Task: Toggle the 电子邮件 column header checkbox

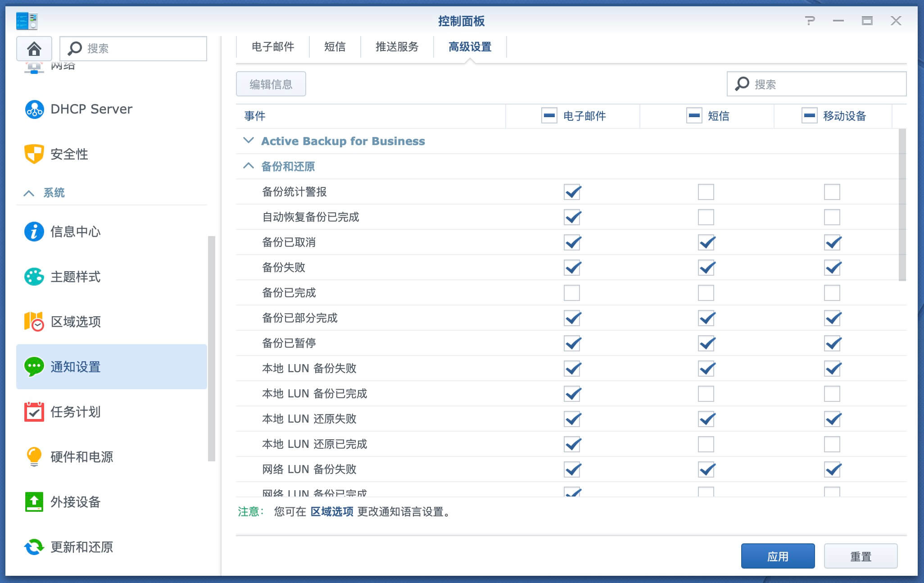Action: click(549, 116)
